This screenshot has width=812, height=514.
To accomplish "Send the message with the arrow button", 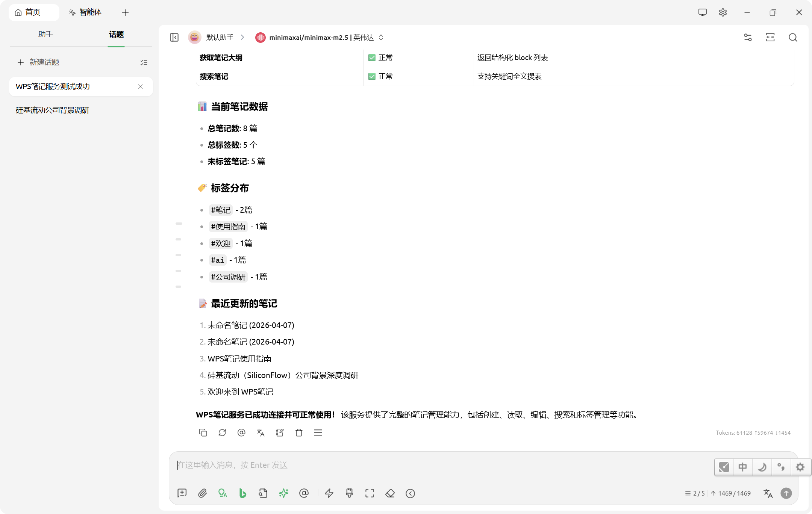I will tap(786, 493).
